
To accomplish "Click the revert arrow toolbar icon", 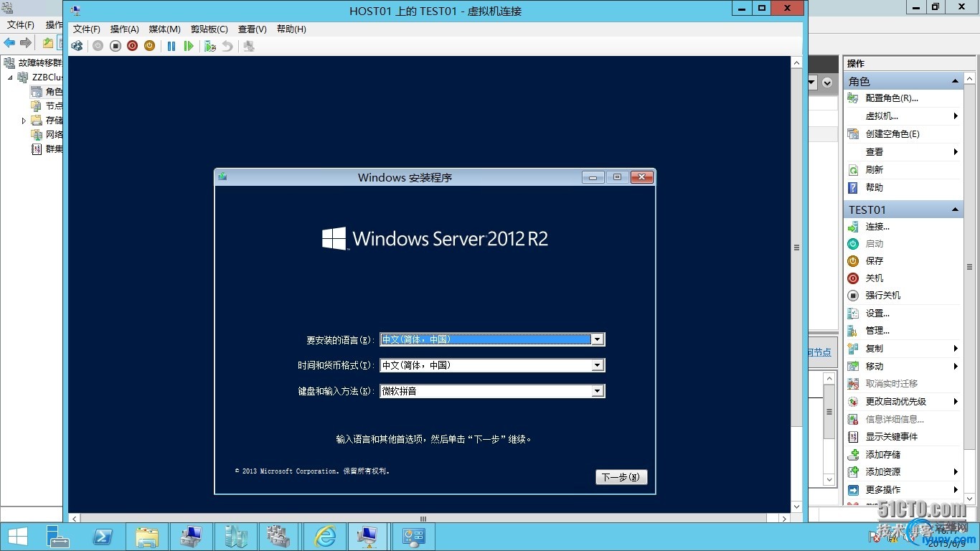I will point(227,46).
